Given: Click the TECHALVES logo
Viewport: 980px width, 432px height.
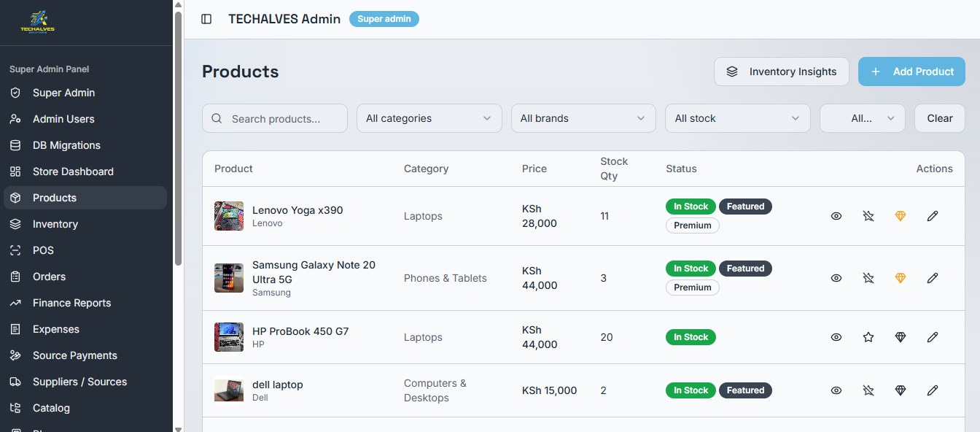Looking at the screenshot, I should tap(38, 22).
